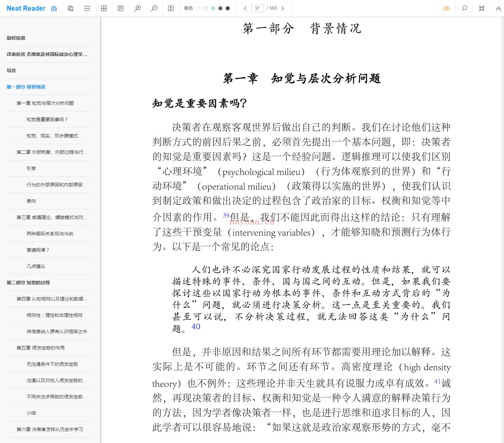This screenshot has height=443, width=504.
Task: Open the grid layout icon in toolbar
Action: pos(104,8)
